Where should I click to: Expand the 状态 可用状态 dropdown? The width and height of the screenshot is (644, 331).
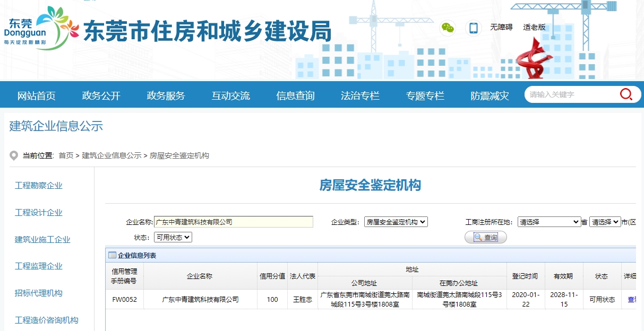(x=173, y=238)
